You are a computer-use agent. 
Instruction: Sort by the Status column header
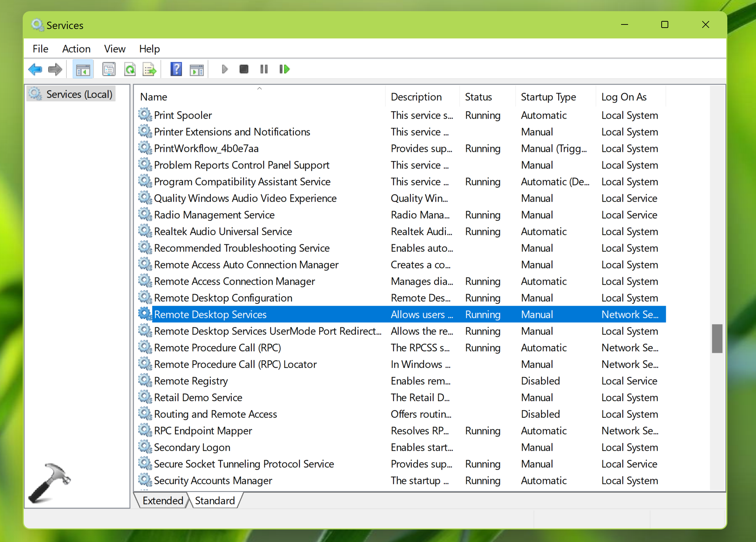click(478, 97)
